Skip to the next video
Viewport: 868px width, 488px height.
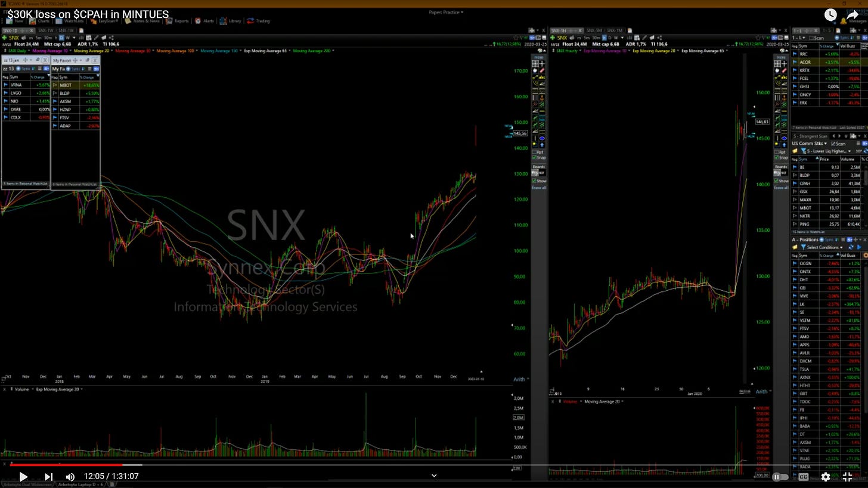[x=49, y=476]
